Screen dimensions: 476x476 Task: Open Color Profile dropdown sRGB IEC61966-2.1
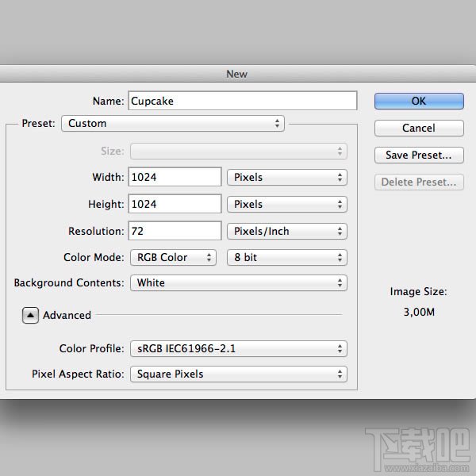pos(239,349)
